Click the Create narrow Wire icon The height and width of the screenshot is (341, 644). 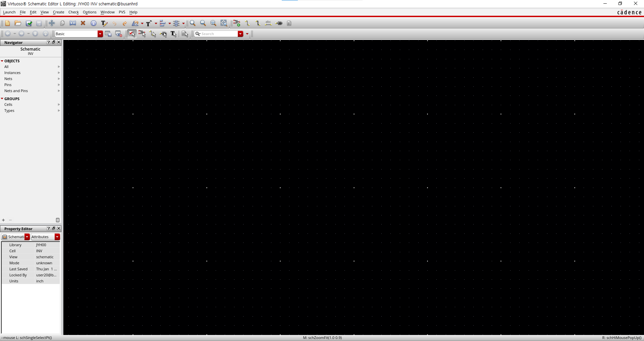(247, 23)
